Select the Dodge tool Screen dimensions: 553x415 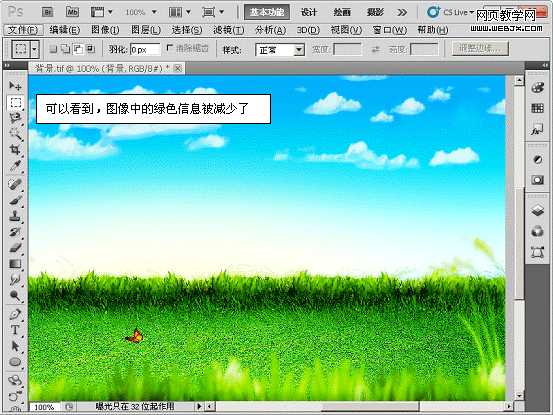click(15, 295)
